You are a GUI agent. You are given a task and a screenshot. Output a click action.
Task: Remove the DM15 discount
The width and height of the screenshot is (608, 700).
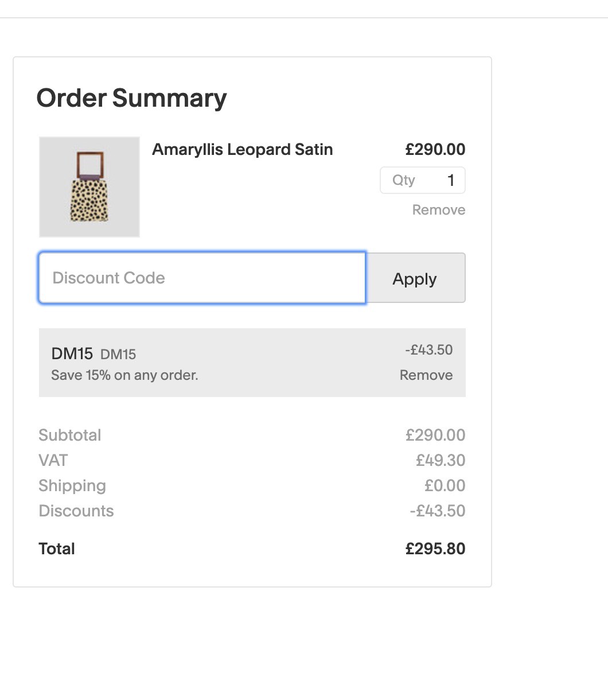[426, 375]
